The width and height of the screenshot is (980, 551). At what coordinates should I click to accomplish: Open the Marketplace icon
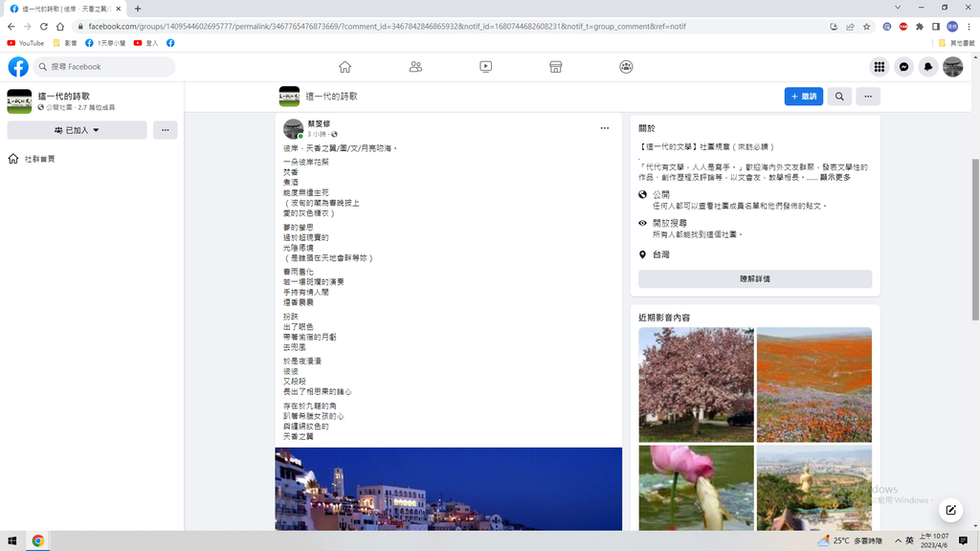(555, 67)
